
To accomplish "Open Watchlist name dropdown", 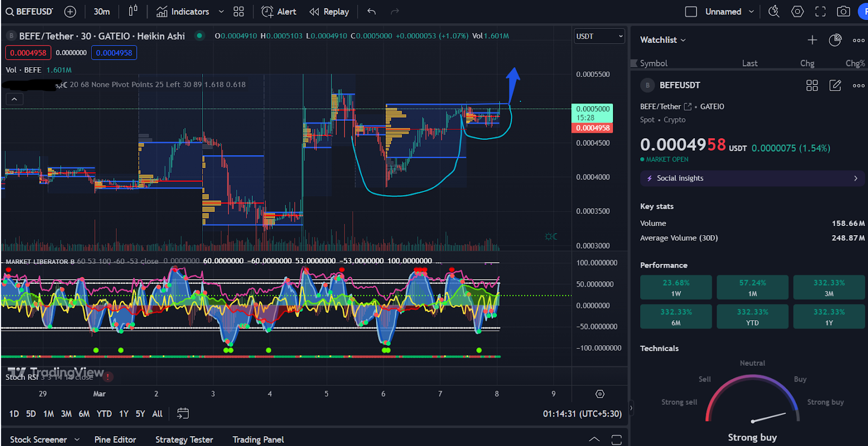I will pyautogui.click(x=663, y=40).
